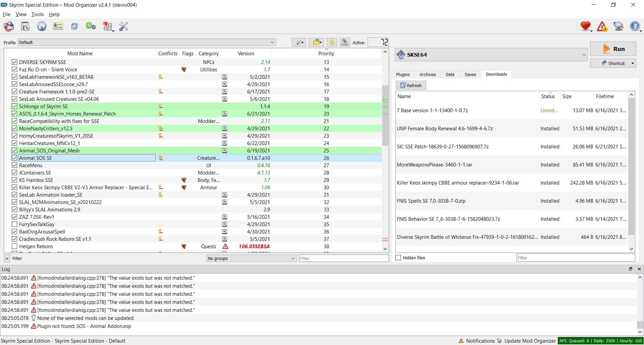Switch to the Archives tab

tap(428, 74)
